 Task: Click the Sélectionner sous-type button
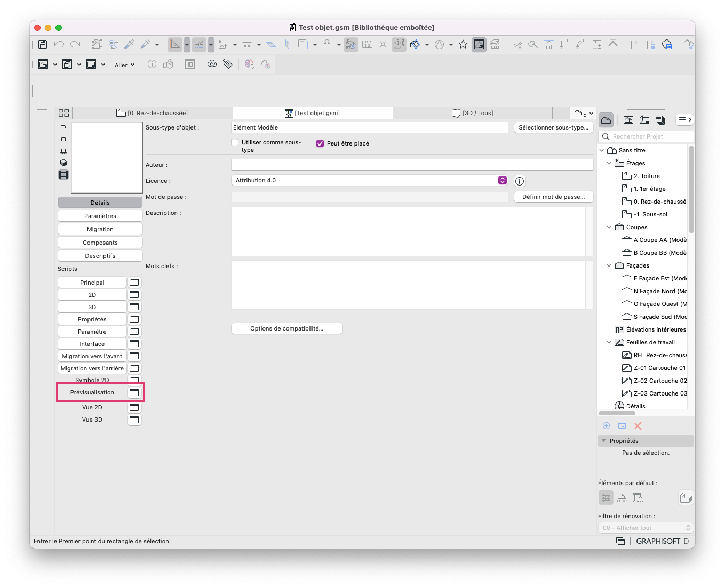(554, 127)
